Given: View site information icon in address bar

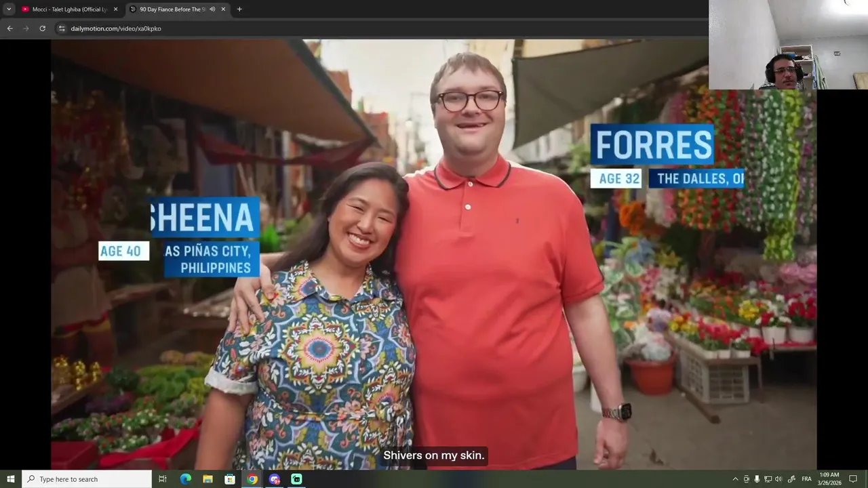Looking at the screenshot, I should point(61,28).
